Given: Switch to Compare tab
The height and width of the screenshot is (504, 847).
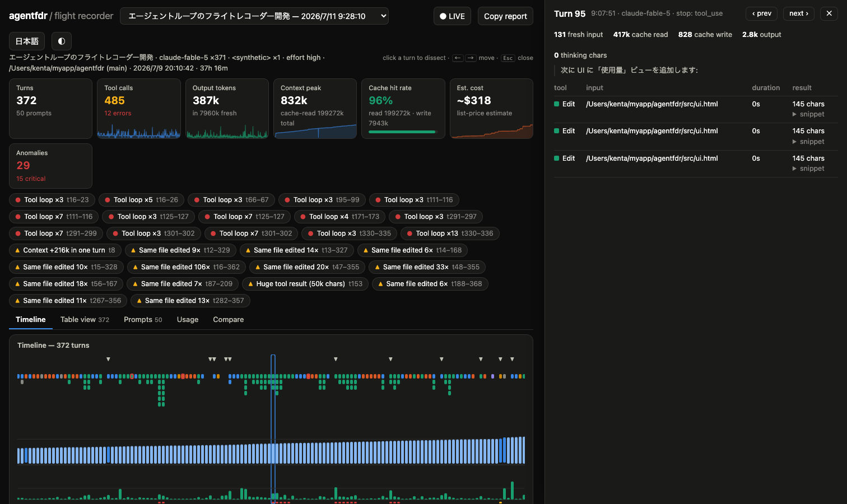Looking at the screenshot, I should (x=228, y=320).
